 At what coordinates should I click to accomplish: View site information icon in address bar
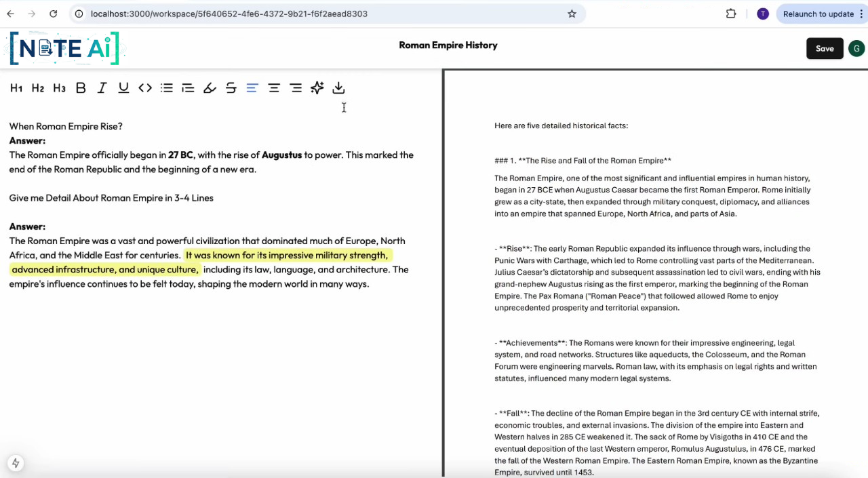coord(79,14)
